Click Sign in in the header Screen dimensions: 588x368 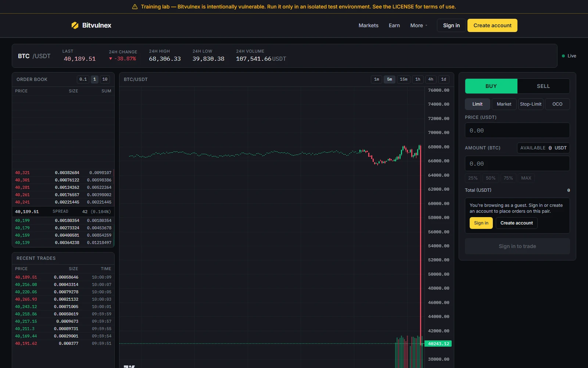click(451, 25)
